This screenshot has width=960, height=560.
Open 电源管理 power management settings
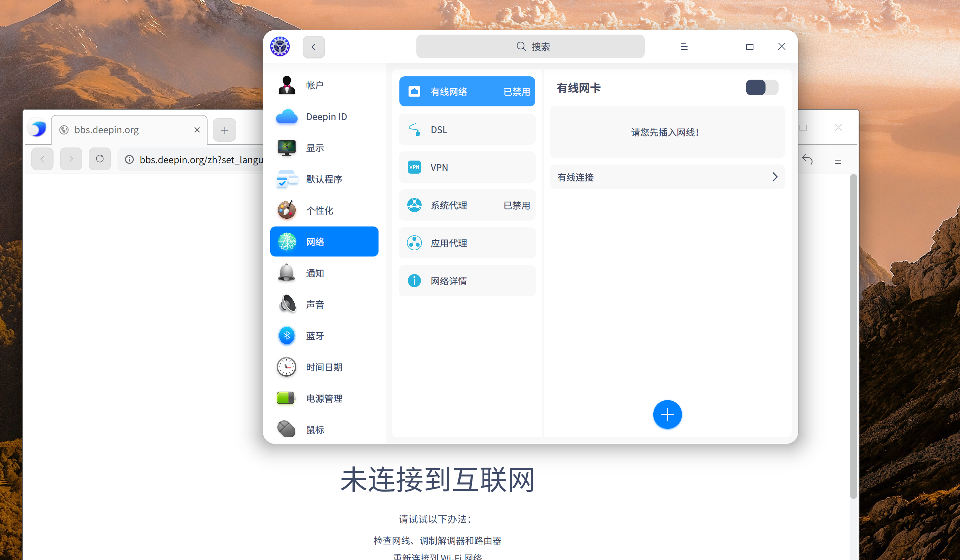(286, 398)
